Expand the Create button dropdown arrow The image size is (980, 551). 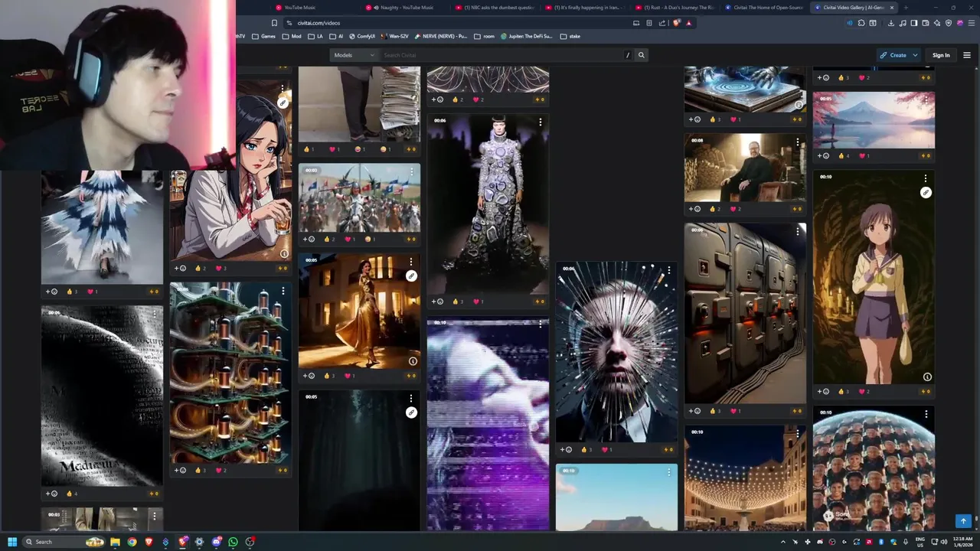[914, 55]
